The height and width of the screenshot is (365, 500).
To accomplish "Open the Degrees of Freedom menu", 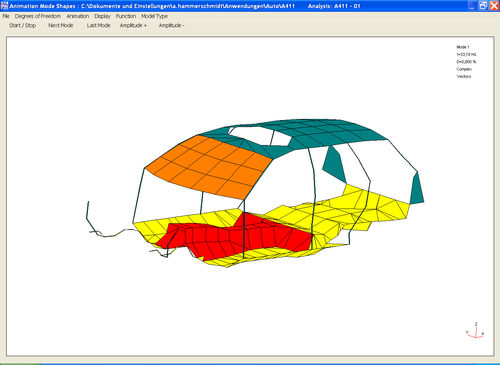I will pos(38,16).
